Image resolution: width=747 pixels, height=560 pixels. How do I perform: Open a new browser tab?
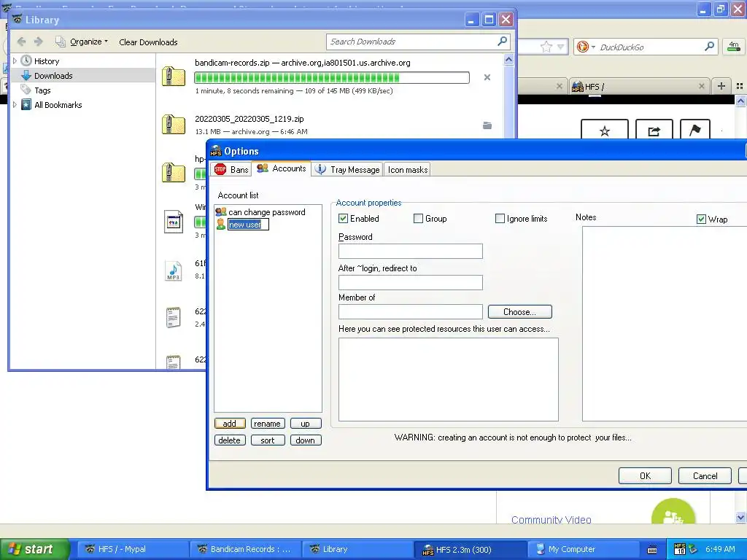point(721,86)
